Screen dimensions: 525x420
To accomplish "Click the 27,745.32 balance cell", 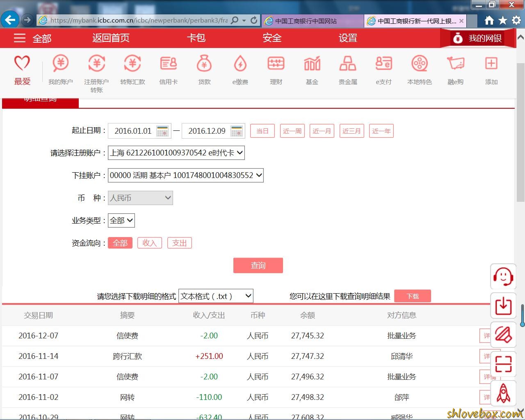I will tap(308, 336).
